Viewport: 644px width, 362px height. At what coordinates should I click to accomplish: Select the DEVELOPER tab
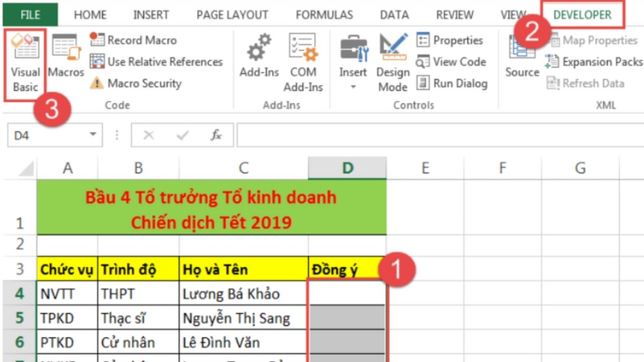(x=582, y=14)
